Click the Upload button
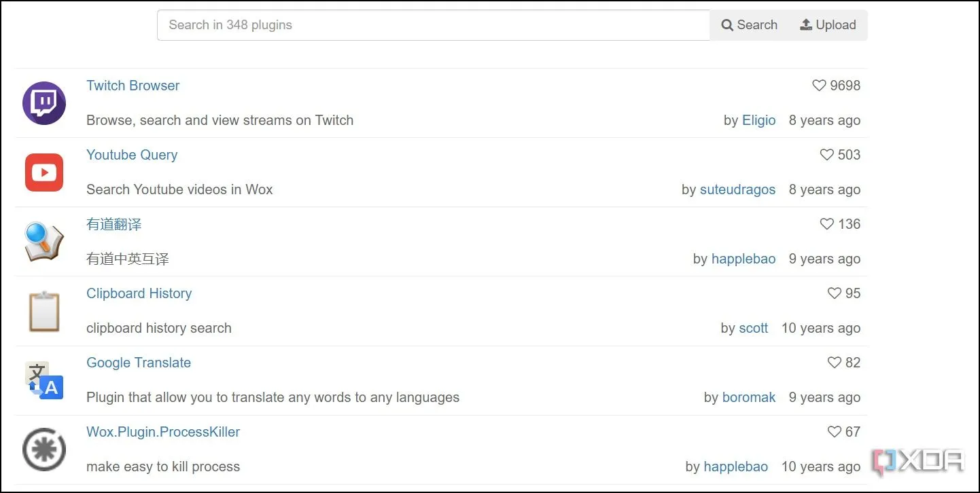The image size is (980, 493). coord(828,25)
